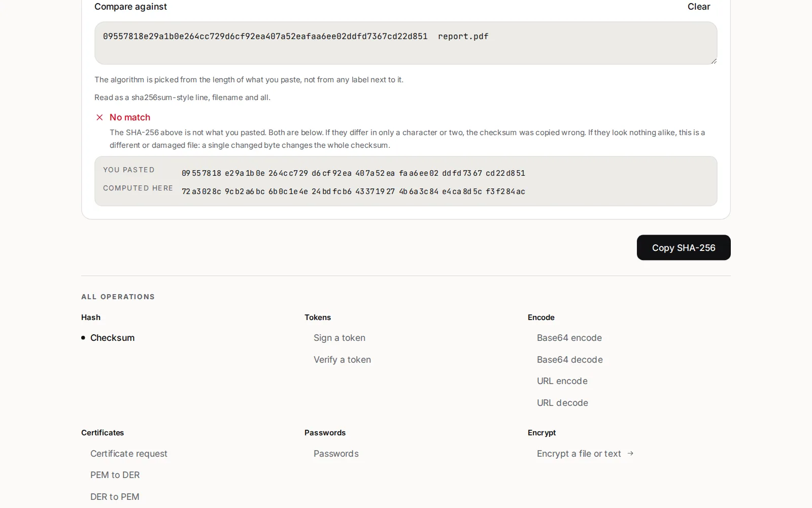Click the Passwords category heading
Screen dimensions: 812x508
(x=325, y=433)
